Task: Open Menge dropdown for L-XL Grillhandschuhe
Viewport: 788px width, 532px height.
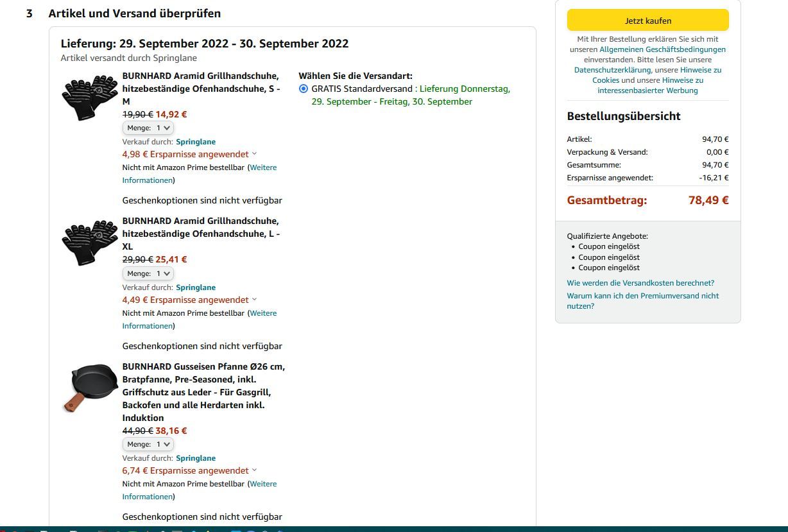Action: click(x=148, y=273)
